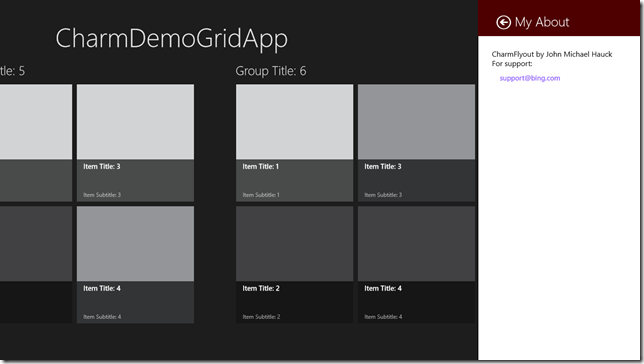Open Group 5 Item Title: 4 tile
Image resolution: width=644 pixels, height=364 pixels.
[135, 265]
